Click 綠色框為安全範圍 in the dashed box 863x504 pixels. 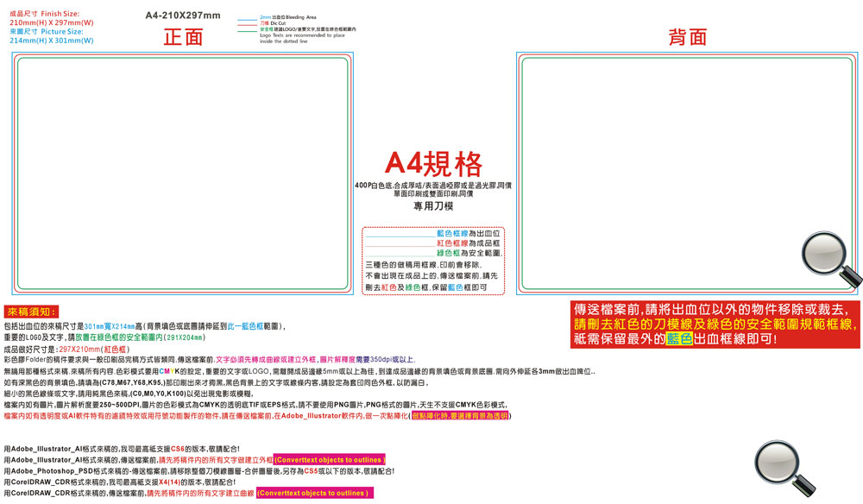pyautogui.click(x=469, y=253)
